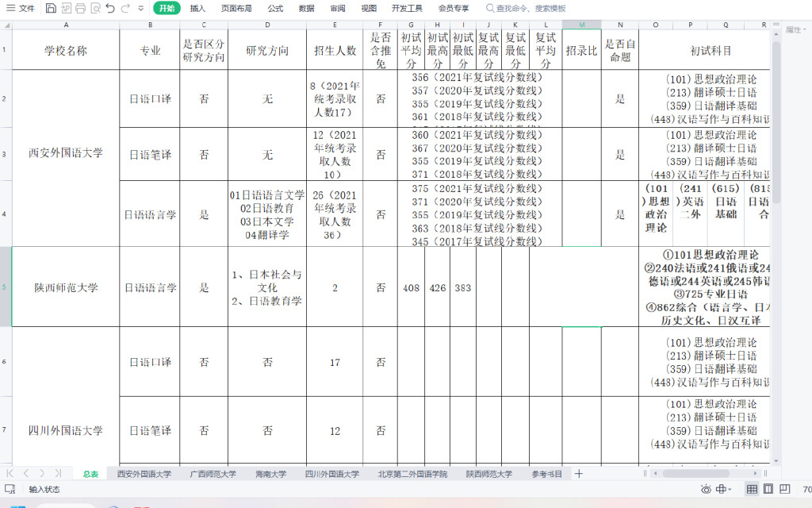Switch to normal grid view

(752, 489)
